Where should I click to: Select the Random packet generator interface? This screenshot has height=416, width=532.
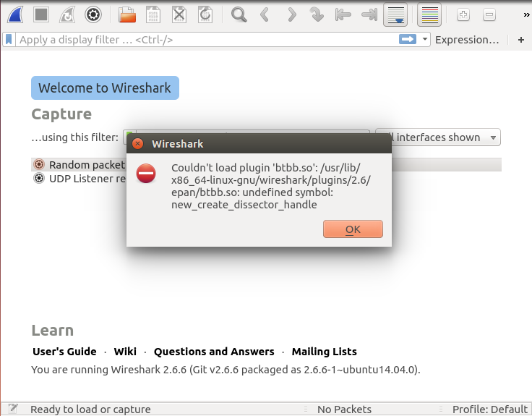pyautogui.click(x=80, y=165)
